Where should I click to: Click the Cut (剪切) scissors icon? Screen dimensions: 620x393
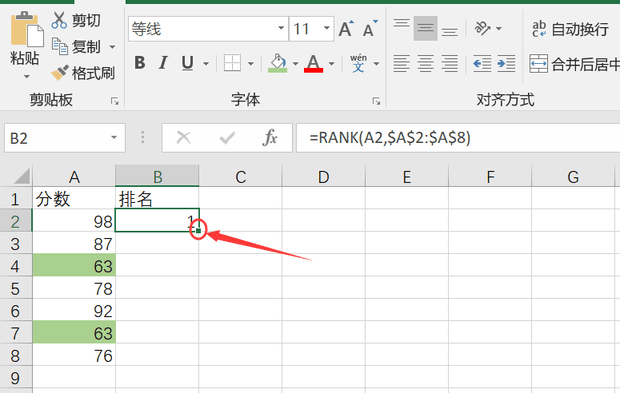click(59, 20)
